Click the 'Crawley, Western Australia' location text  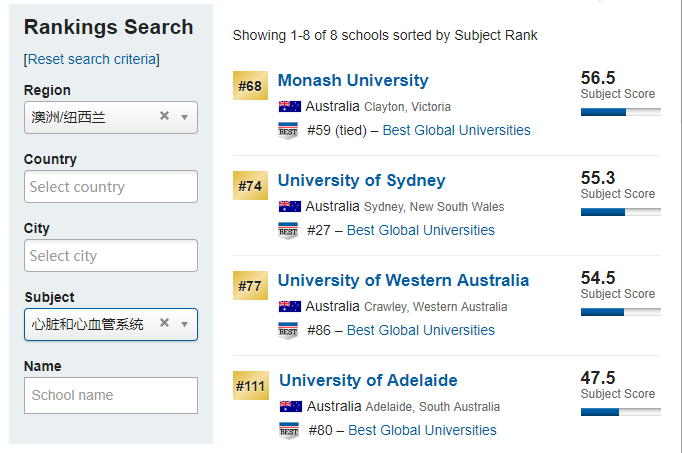[435, 307]
